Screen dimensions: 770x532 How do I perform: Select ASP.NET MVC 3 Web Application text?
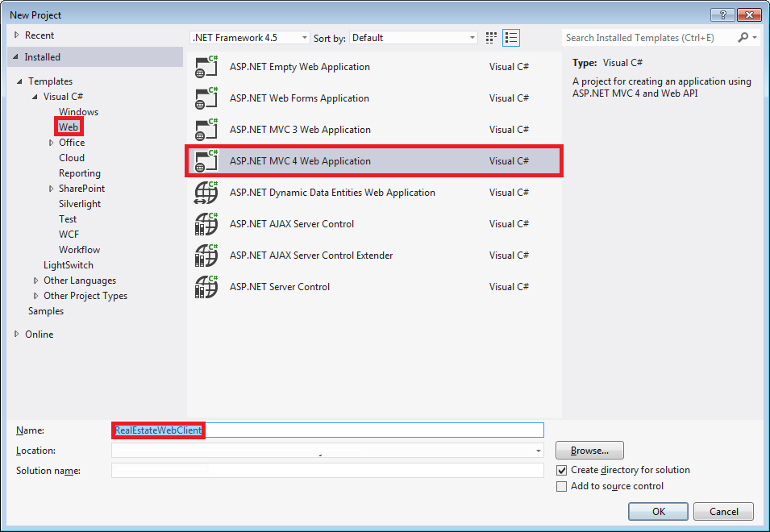point(300,130)
